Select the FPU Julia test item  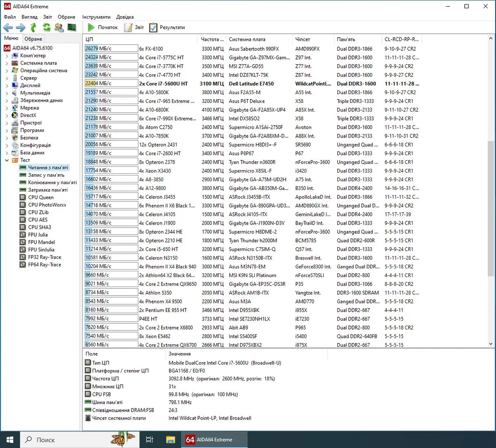click(x=38, y=235)
